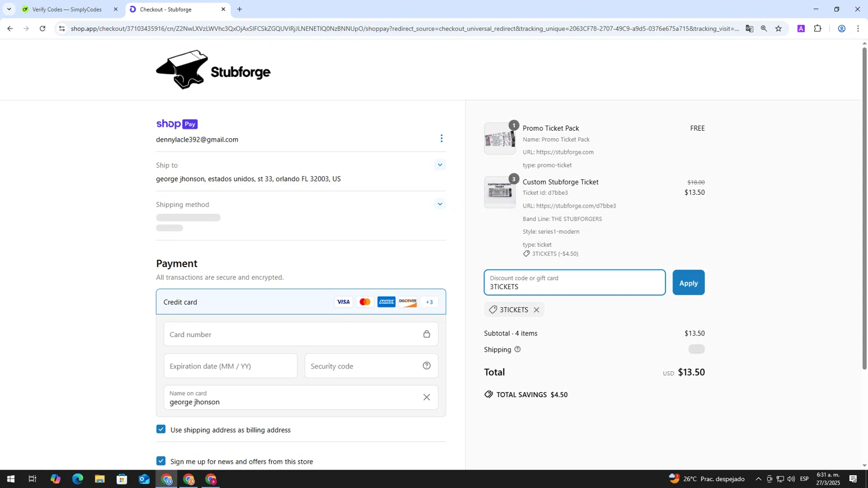Toggle Use shipping address as billing address

(161, 430)
